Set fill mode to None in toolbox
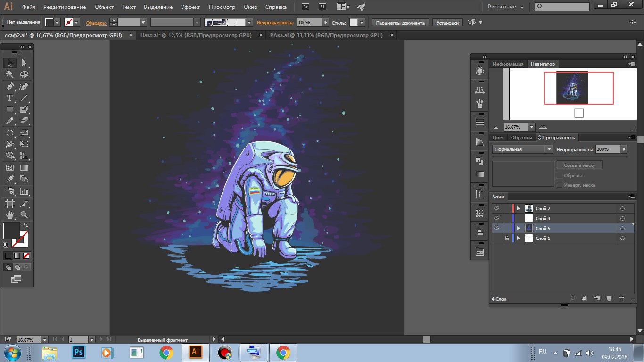Screen dimensions: 644x362 (26, 256)
